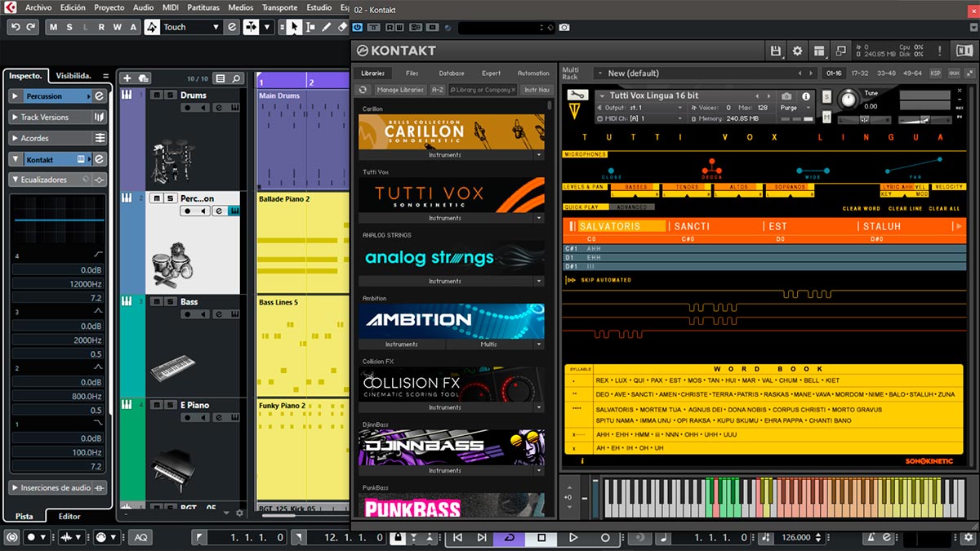Minimize Kontakt view icon
This screenshot has width=980, height=551.
(x=840, y=51)
